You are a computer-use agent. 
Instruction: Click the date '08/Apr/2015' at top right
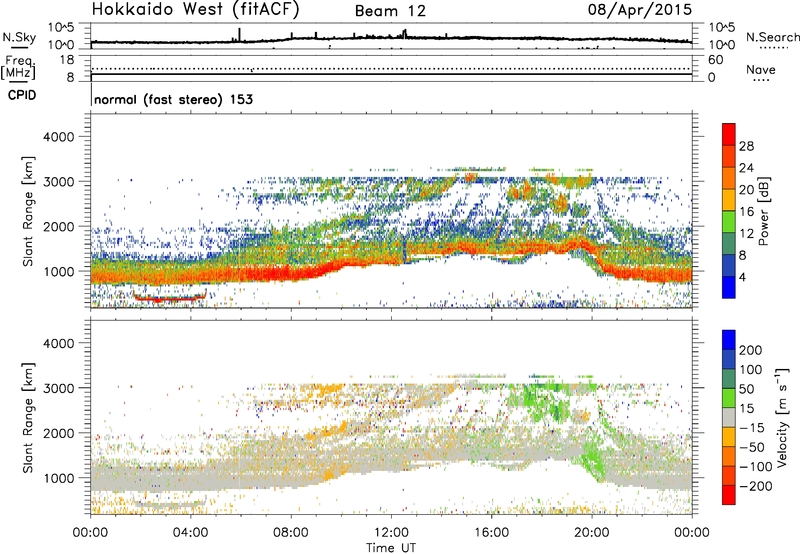coord(640,10)
